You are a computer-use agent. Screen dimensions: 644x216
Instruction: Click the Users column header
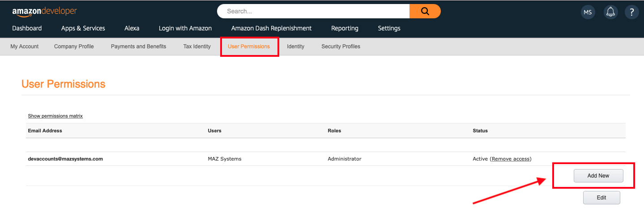pos(215,131)
